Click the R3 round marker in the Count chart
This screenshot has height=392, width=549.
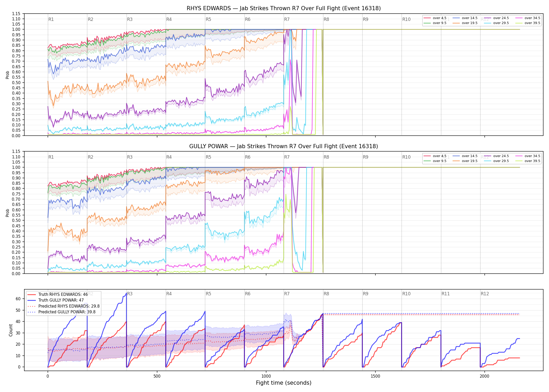[x=130, y=294]
